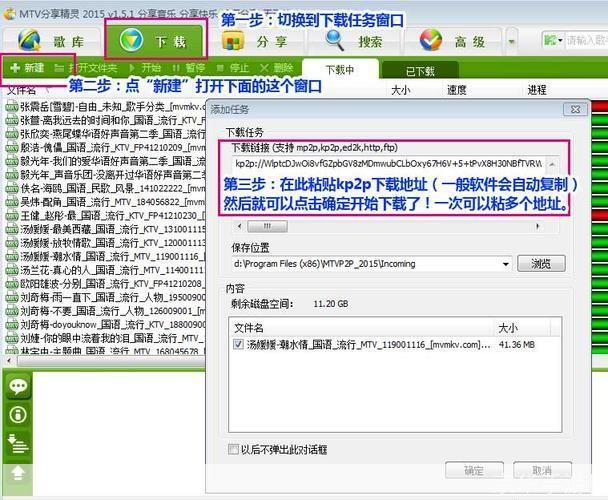Viewport: 608px width, 500px height.
Task: Click horizontal scrollbar thumb in link box
Action: 267,226
